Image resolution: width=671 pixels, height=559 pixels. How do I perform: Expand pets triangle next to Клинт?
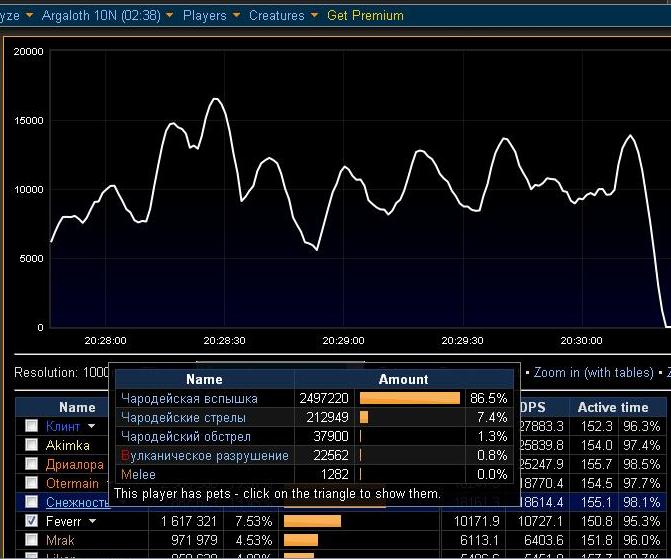click(91, 426)
